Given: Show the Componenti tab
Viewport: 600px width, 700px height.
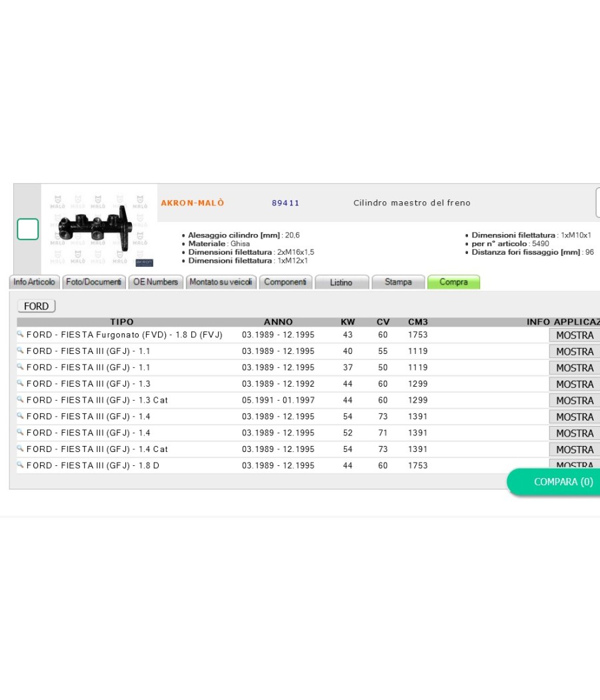Looking at the screenshot, I should 285,282.
